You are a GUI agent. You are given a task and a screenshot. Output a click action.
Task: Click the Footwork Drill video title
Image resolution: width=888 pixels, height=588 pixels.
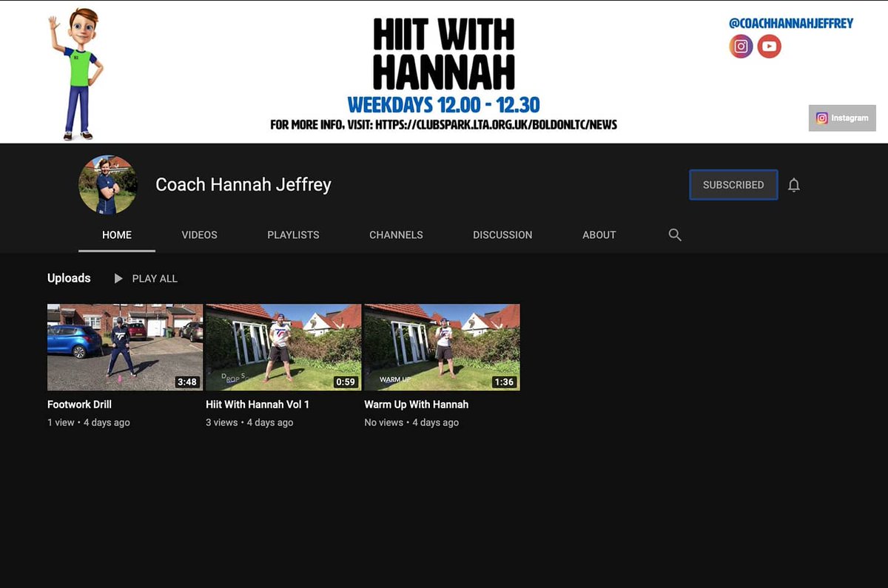(x=79, y=405)
